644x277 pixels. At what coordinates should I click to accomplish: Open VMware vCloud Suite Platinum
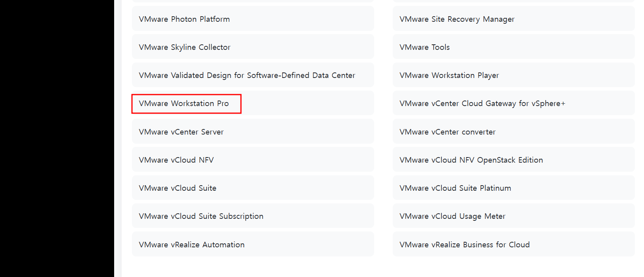point(514,188)
